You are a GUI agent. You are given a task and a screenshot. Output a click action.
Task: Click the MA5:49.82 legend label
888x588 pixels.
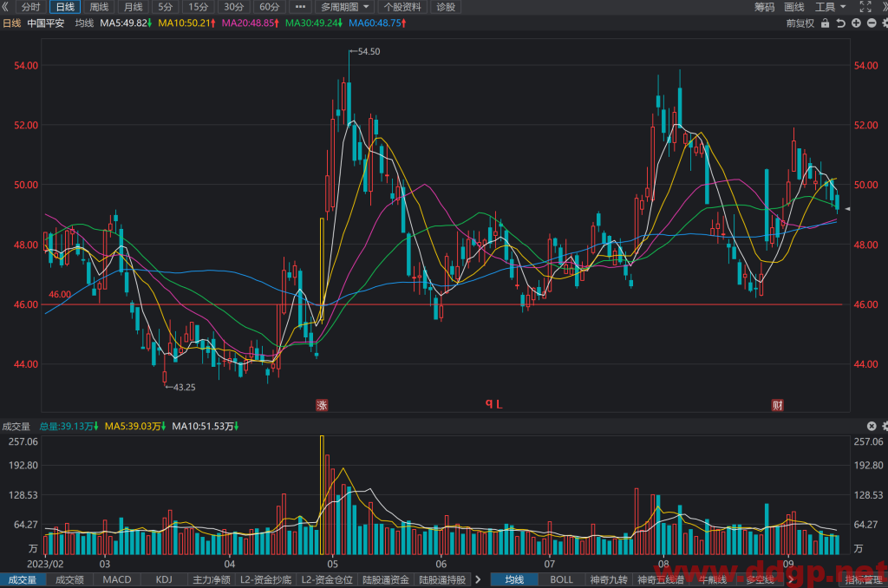[x=126, y=23]
